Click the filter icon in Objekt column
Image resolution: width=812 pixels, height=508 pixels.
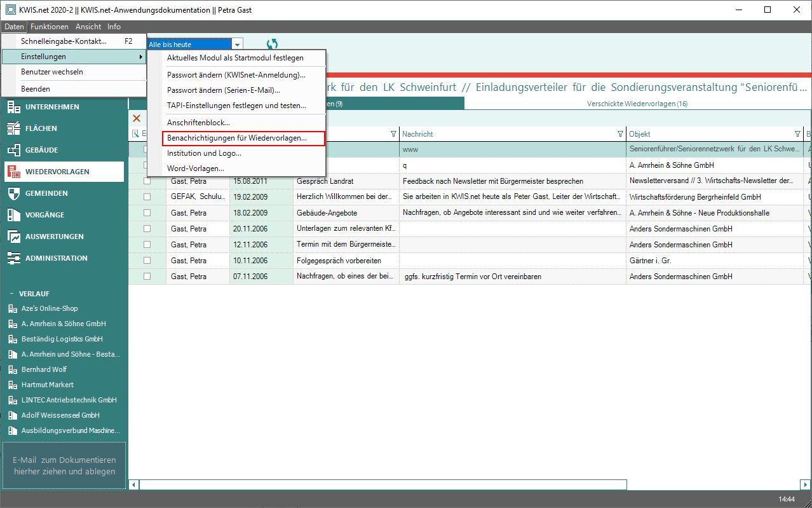(x=797, y=134)
